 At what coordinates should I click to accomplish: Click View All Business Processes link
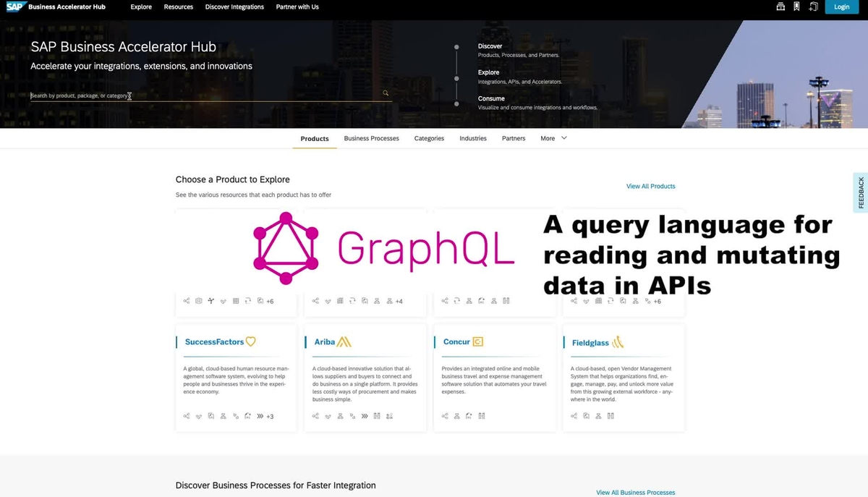tap(635, 492)
